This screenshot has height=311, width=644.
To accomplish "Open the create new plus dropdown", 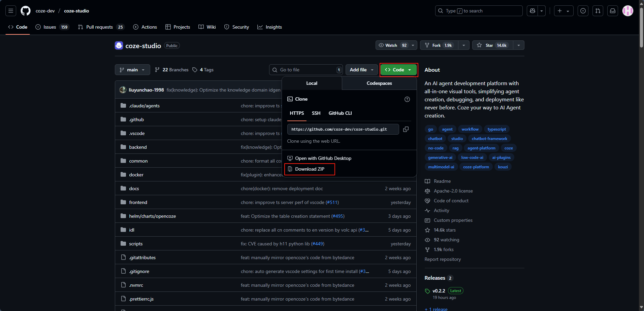I will coord(563,11).
